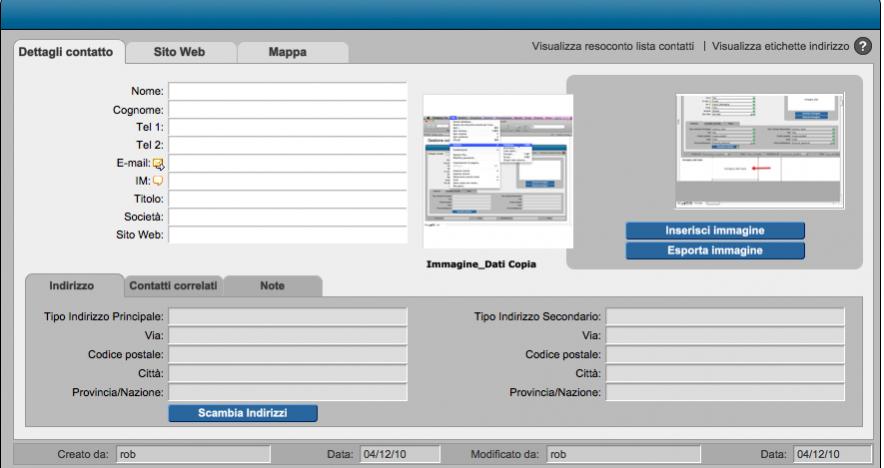The image size is (884, 468).
Task: Switch to the Sito Web tab
Action: (179, 52)
